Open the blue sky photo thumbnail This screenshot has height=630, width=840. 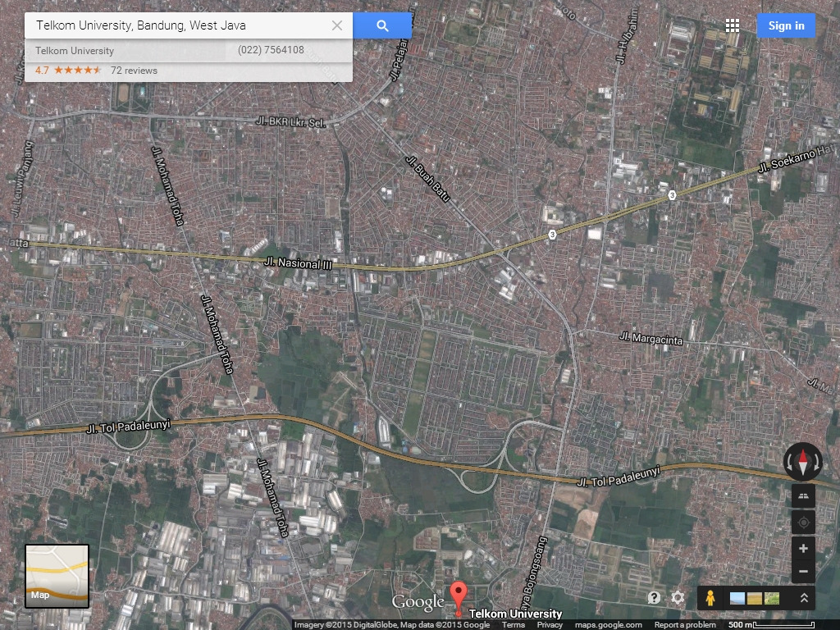pos(737,598)
